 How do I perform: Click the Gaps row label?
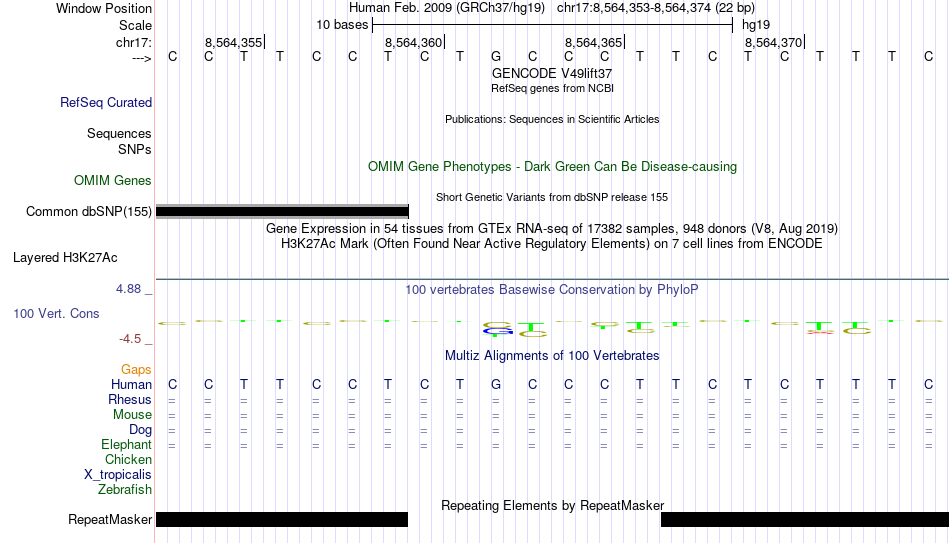pyautogui.click(x=136, y=370)
